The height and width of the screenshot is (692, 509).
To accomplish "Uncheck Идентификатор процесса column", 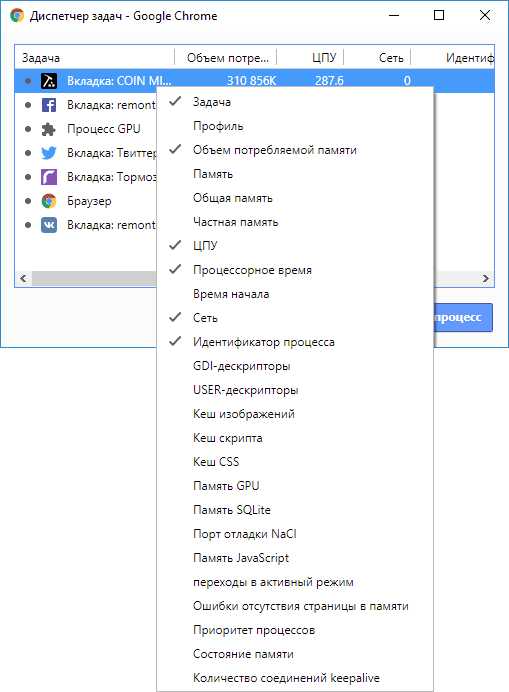I will pos(295,342).
